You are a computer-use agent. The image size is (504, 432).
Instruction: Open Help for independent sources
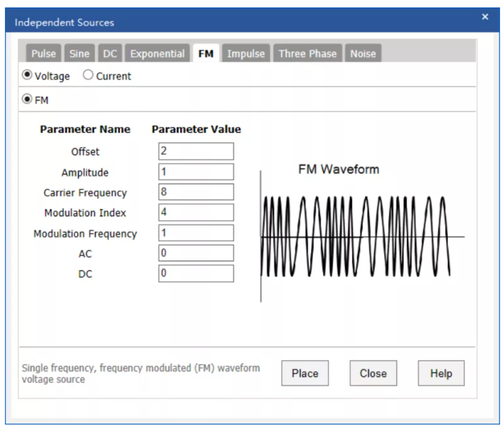[441, 373]
